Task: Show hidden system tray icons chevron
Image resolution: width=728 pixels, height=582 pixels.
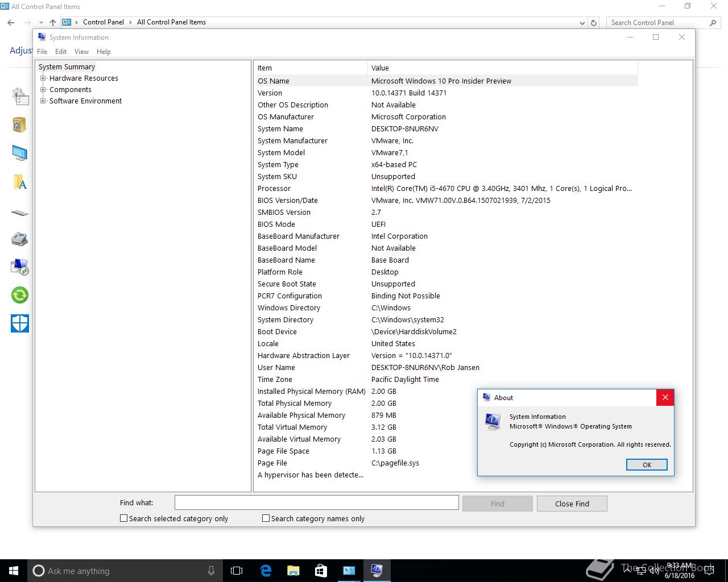Action: click(627, 571)
